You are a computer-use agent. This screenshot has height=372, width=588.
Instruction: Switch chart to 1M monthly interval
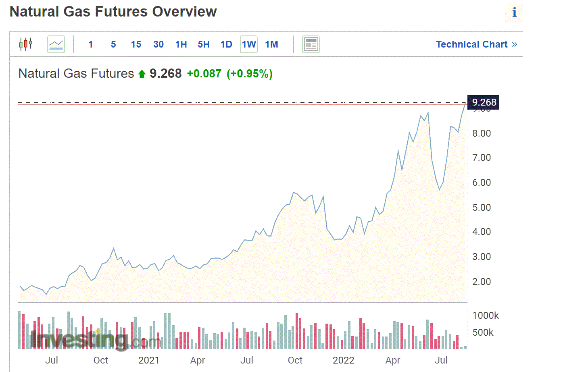coord(271,44)
